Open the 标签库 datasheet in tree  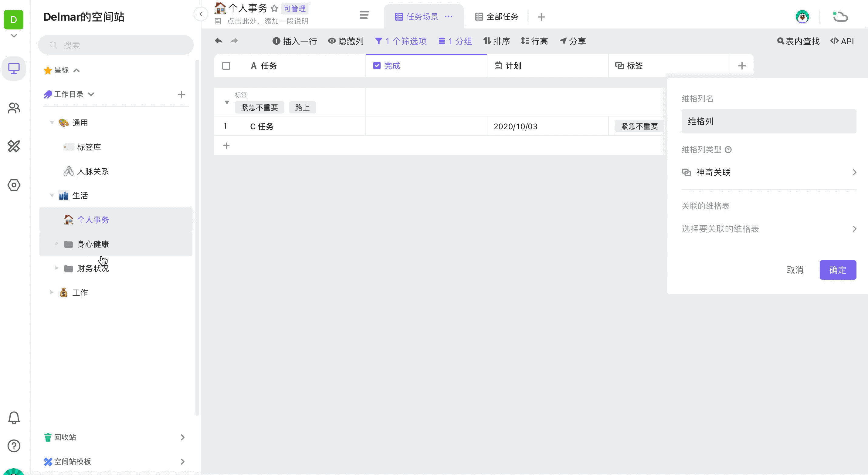(x=89, y=147)
